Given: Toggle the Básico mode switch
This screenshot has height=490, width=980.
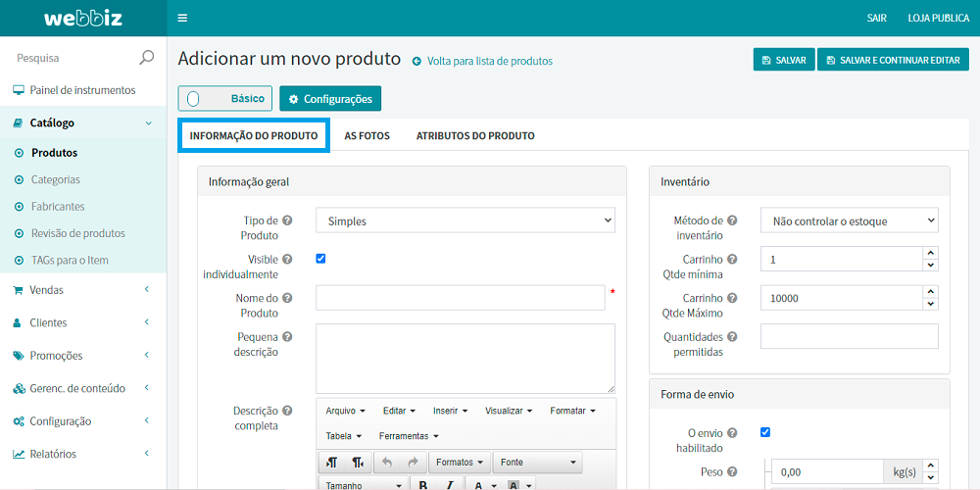Looking at the screenshot, I should click(x=194, y=99).
